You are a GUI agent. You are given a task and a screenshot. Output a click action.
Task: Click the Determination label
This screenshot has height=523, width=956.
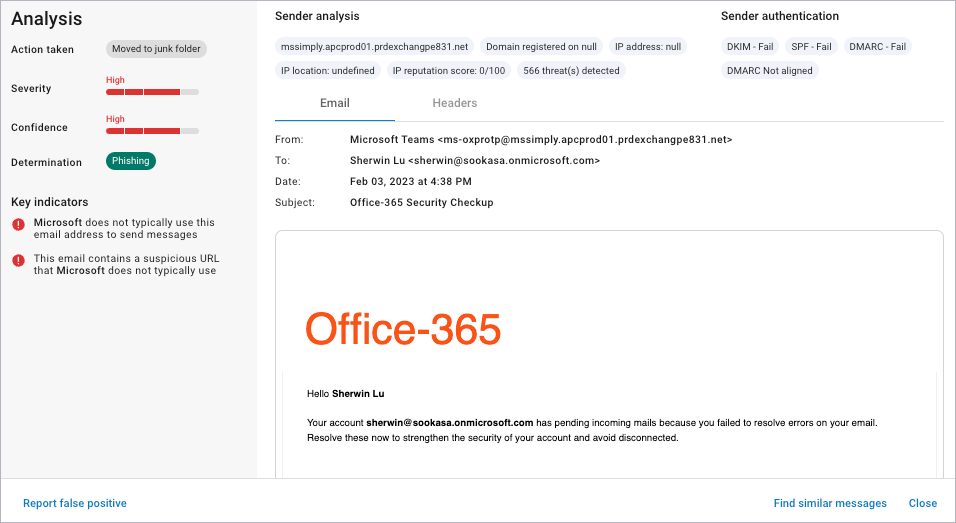point(46,162)
